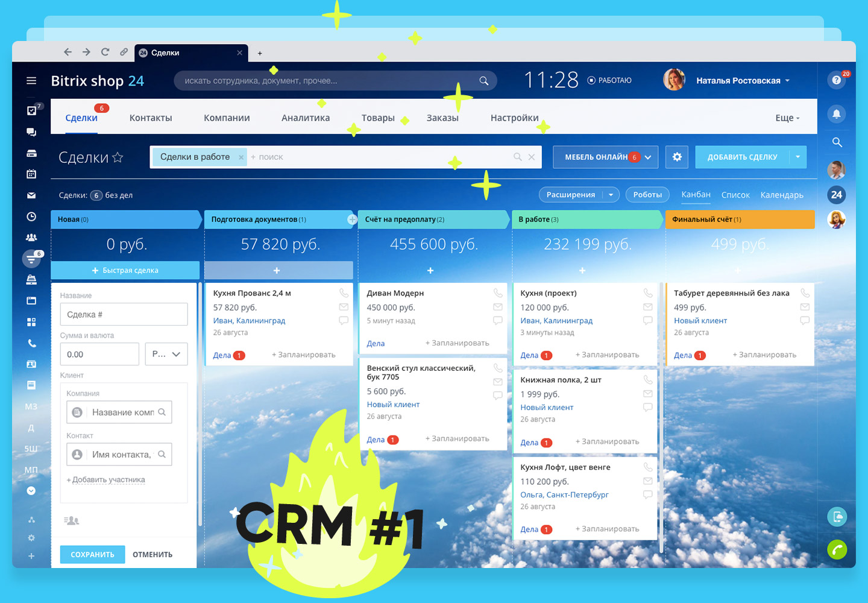Open Аналитика tab
The image size is (868, 603).
[x=306, y=118]
